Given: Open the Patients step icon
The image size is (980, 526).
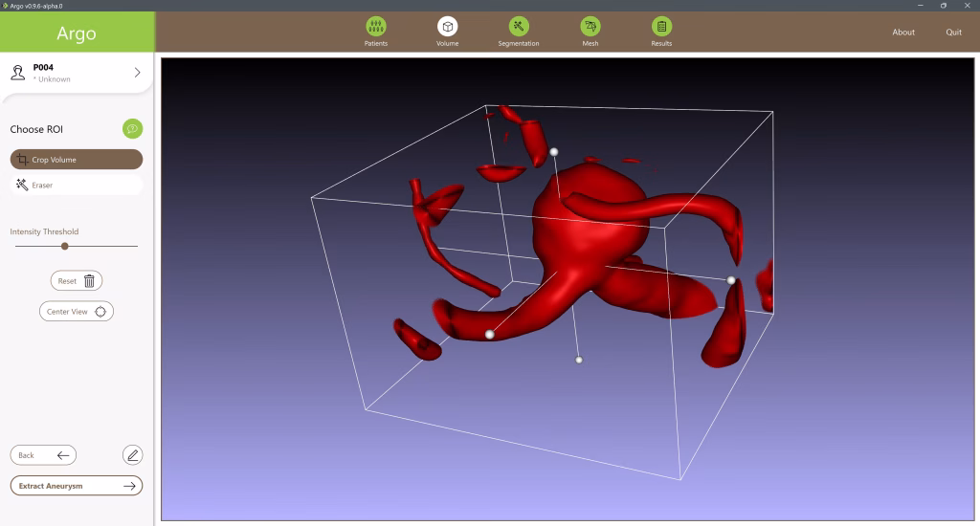Looking at the screenshot, I should pyautogui.click(x=376, y=27).
